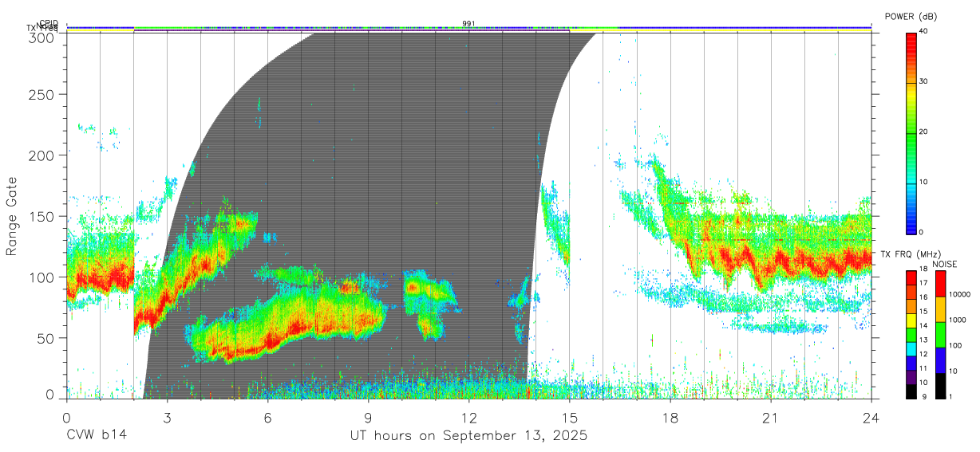Click the 'Range Gate' y-axis title
This screenshot has width=980, height=452.
pyautogui.click(x=12, y=215)
